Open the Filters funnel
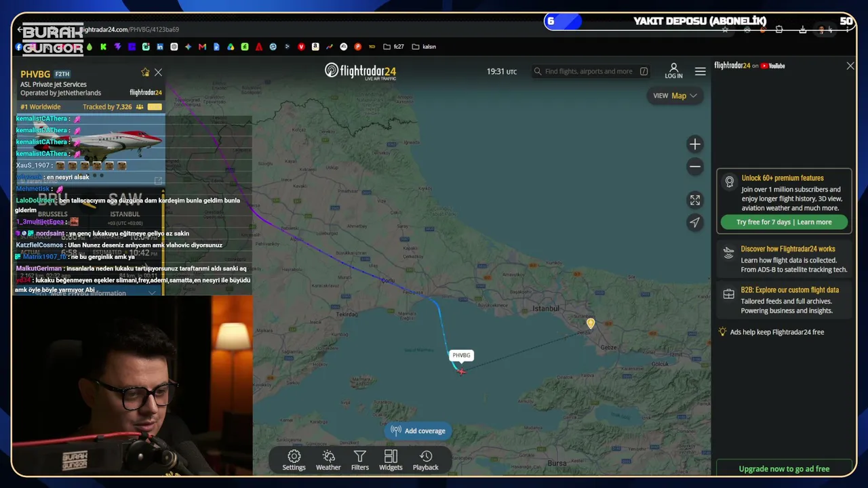This screenshot has width=868, height=488. 360,460
